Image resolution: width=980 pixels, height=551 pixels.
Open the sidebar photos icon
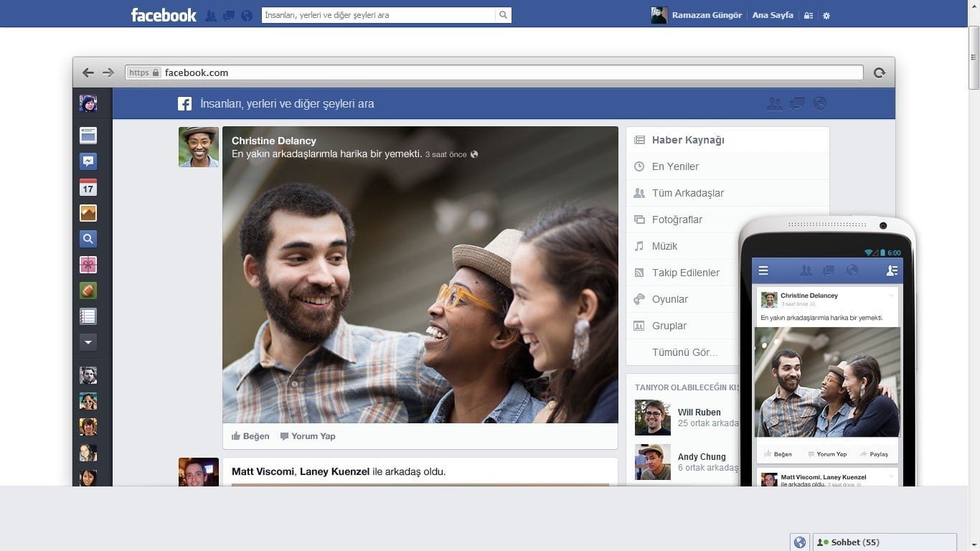[x=88, y=213]
